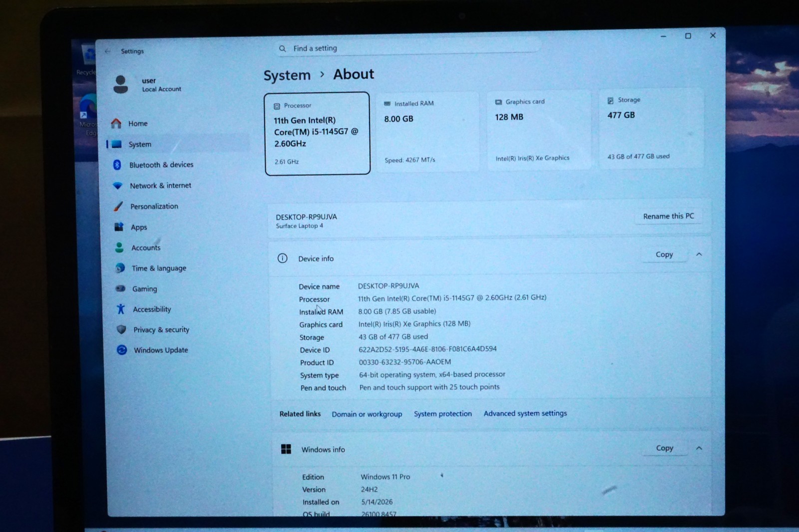799x532 pixels.
Task: Click the user profile avatar
Action: coord(120,84)
